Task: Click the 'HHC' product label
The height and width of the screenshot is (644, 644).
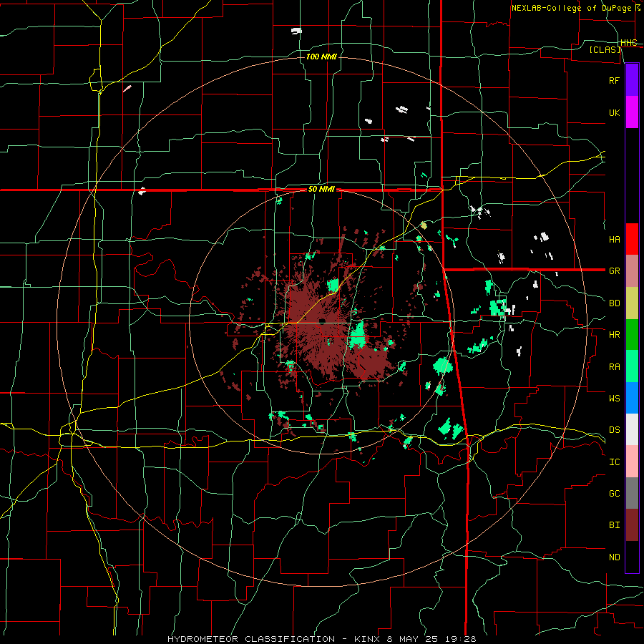Action: click(x=628, y=43)
